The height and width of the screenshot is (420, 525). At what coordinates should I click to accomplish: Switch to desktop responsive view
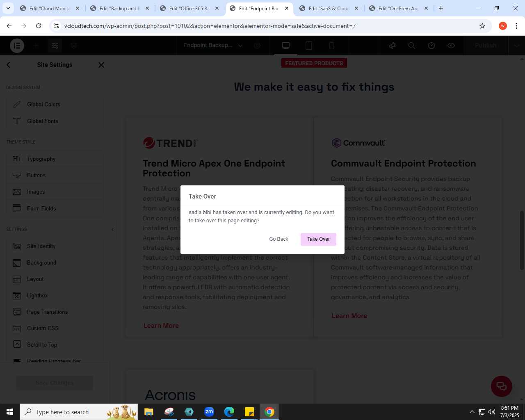[x=286, y=46]
